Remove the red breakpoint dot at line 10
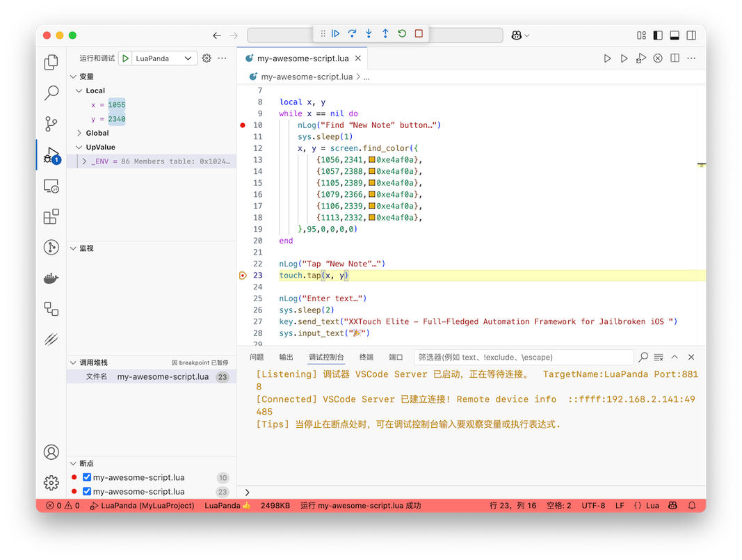The image size is (742, 560). click(243, 125)
